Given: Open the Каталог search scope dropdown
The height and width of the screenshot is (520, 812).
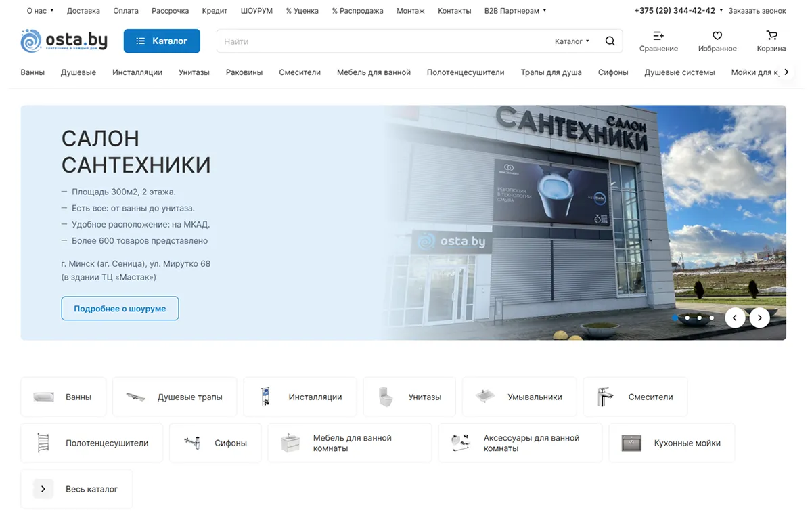Looking at the screenshot, I should pyautogui.click(x=572, y=41).
